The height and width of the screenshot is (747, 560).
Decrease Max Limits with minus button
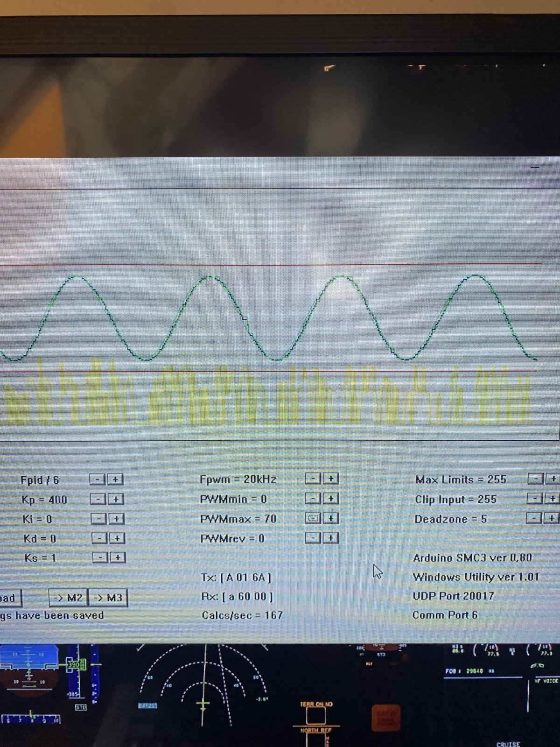click(535, 479)
